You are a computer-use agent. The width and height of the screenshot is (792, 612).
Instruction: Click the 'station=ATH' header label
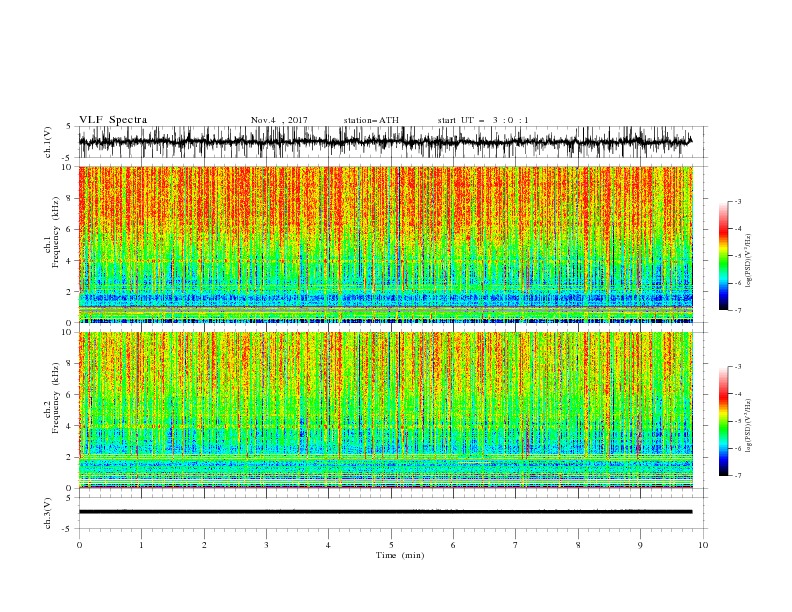tap(371, 120)
